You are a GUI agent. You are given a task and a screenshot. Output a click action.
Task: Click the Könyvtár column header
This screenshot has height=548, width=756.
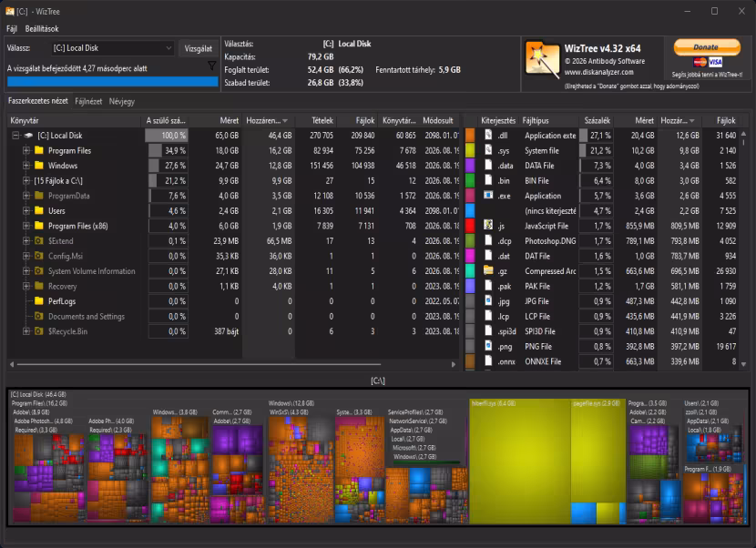click(75, 120)
